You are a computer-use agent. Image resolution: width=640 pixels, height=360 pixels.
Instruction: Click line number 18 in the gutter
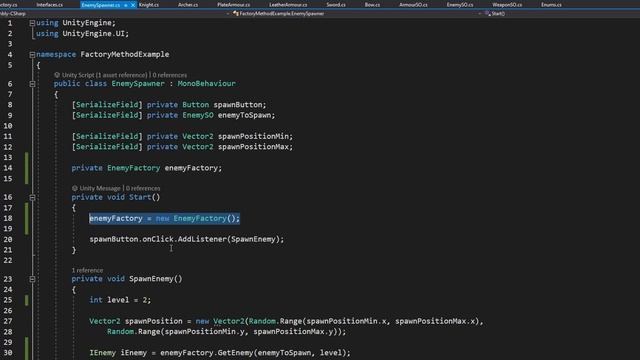(x=8, y=218)
